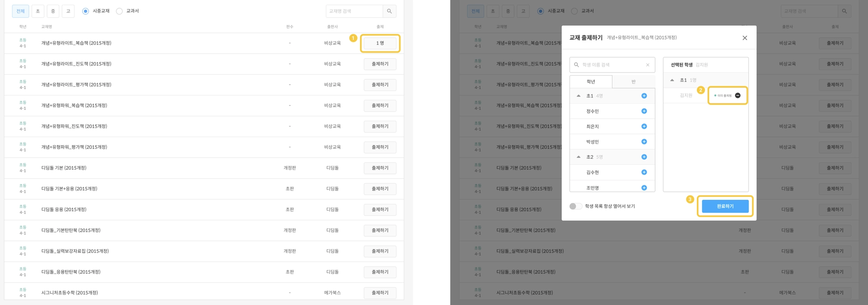Focus 교재명 검색 field behind the dialog
The width and height of the screenshot is (868, 305).
(x=809, y=11)
